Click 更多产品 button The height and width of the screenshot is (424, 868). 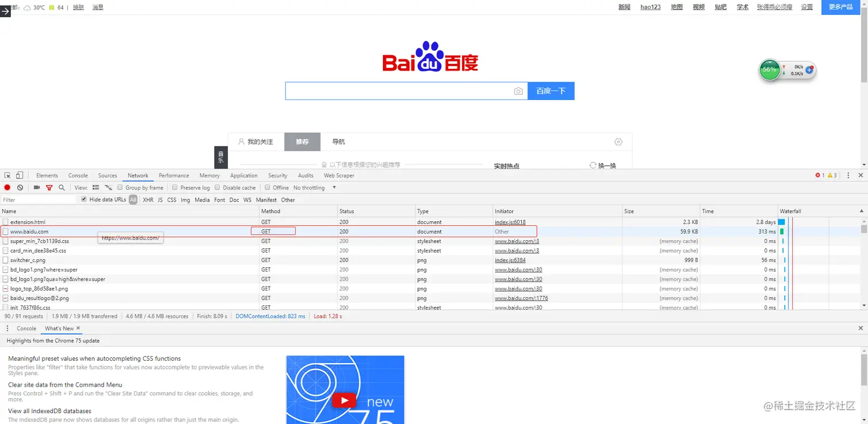point(840,7)
